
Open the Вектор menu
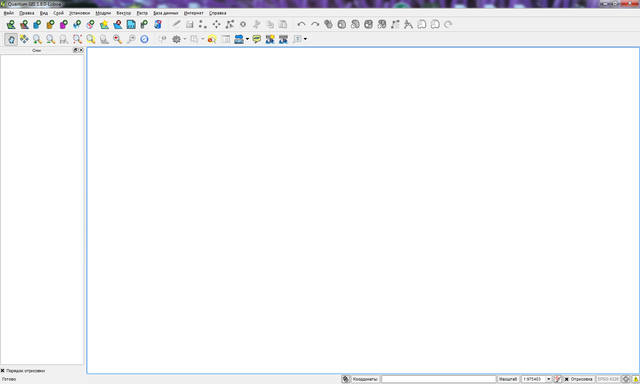124,13
